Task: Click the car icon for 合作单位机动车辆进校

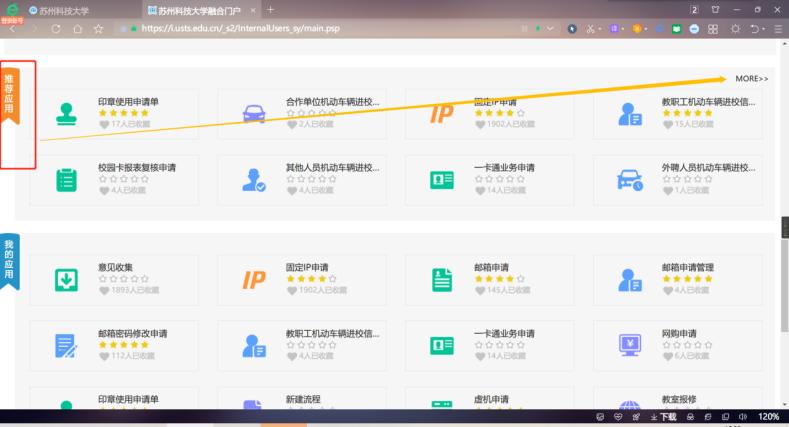Action: (254, 114)
